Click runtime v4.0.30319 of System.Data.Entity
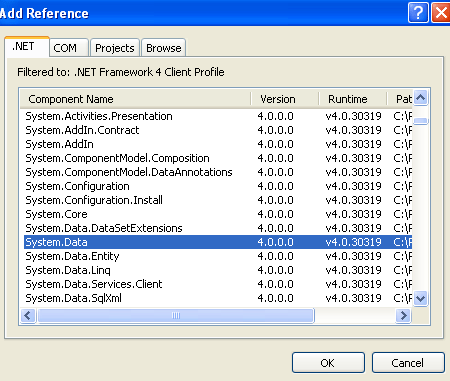This screenshot has width=450, height=381. tap(353, 256)
